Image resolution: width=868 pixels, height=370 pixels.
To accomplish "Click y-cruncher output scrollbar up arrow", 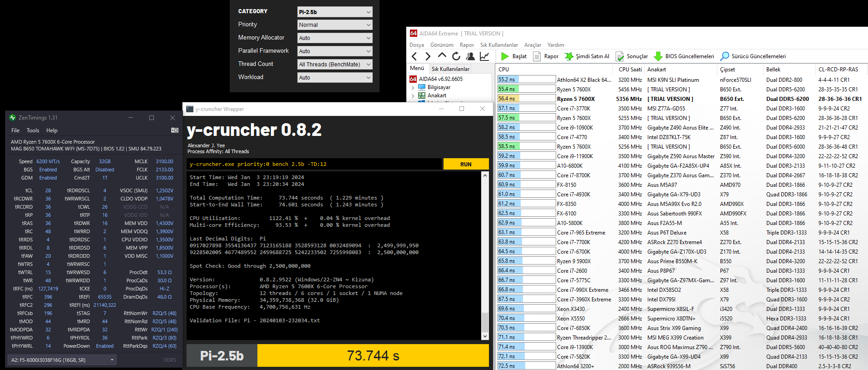I will pos(485,175).
